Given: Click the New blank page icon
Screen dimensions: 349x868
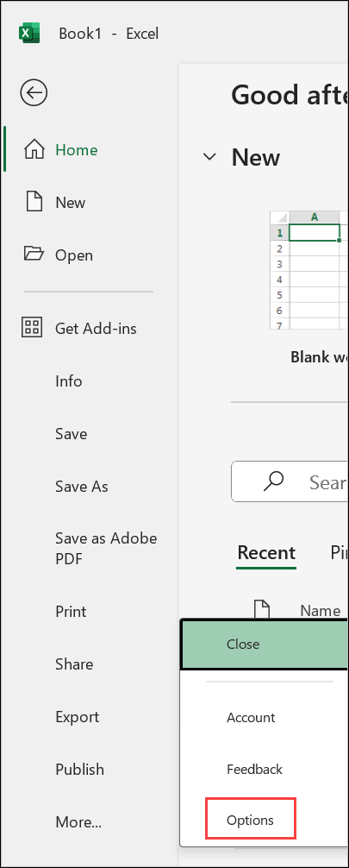Looking at the screenshot, I should 34,202.
